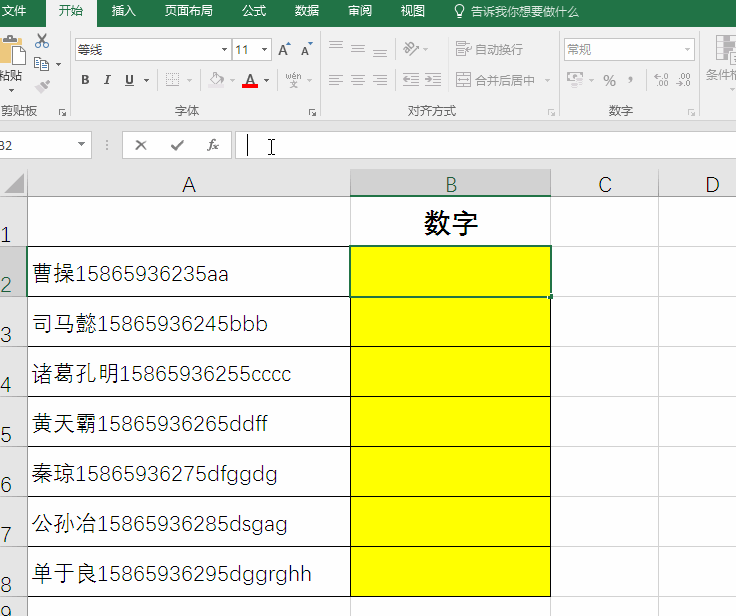Click the Select All corner triangle
736x616 pixels.
click(x=15, y=183)
